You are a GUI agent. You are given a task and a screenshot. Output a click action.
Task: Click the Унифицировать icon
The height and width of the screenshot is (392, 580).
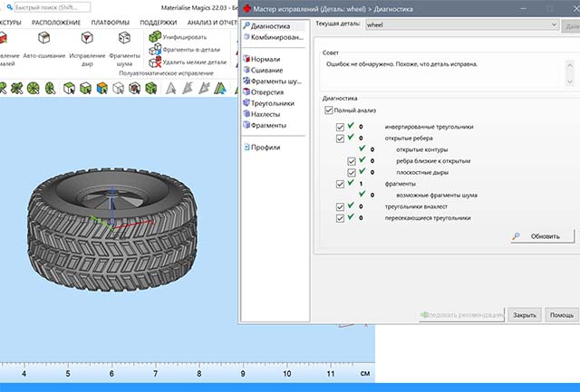(155, 36)
